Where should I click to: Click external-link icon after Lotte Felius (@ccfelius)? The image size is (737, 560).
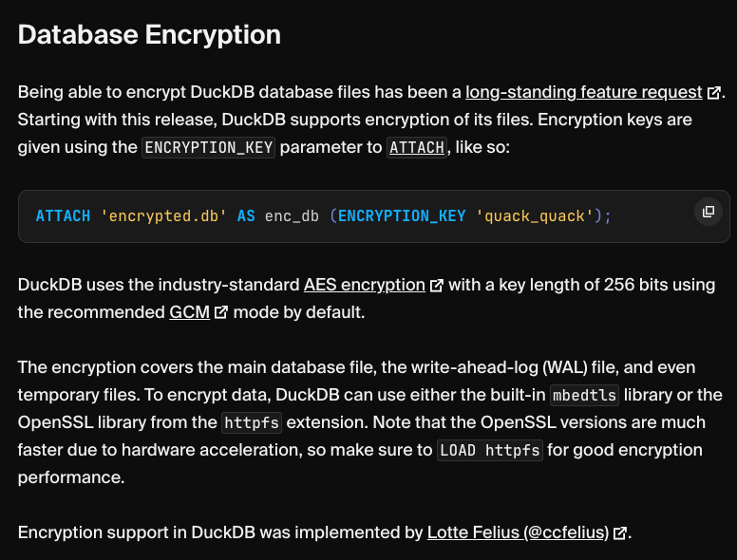[x=620, y=533]
